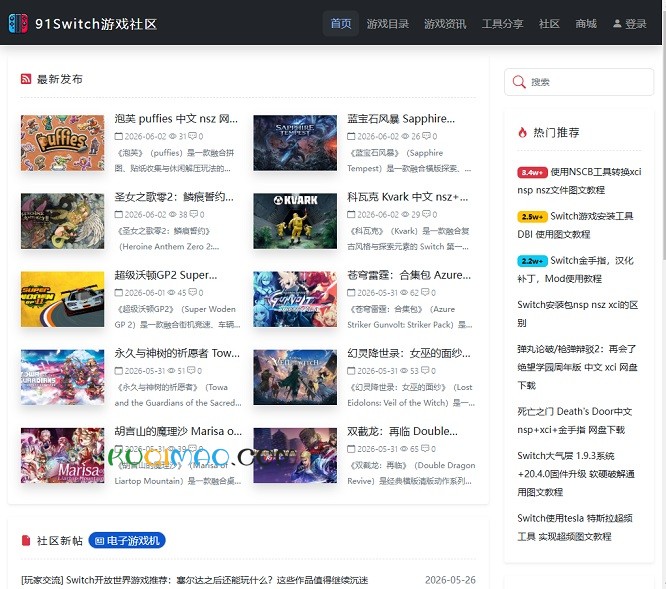Click date text 2026-05-26 on community post

pos(450,580)
